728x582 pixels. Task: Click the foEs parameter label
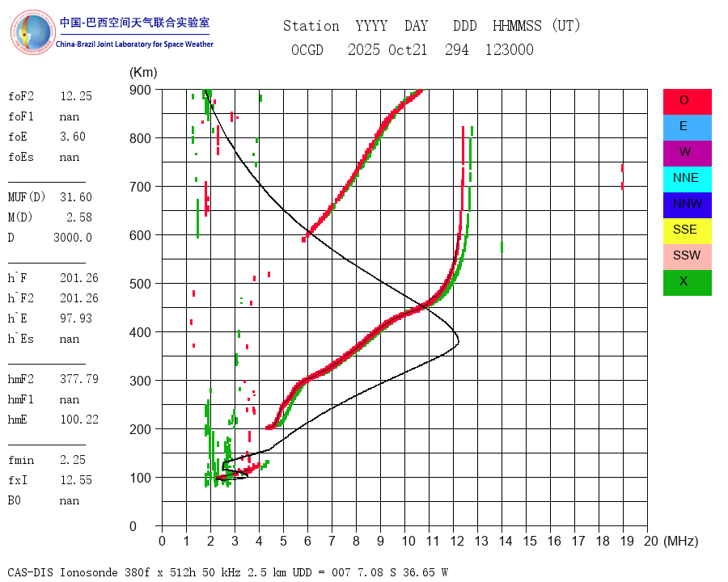pyautogui.click(x=21, y=157)
